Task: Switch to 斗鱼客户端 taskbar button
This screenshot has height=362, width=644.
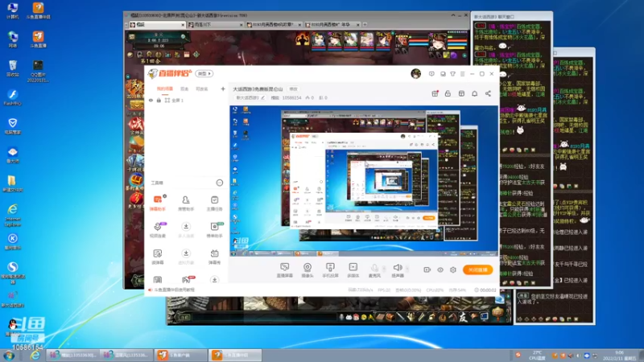Action: point(180,355)
